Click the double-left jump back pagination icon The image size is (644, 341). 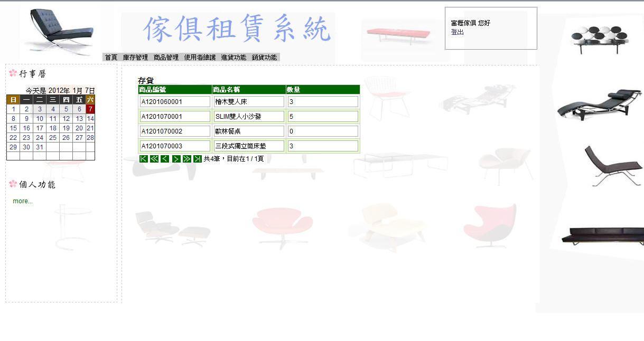coord(154,159)
